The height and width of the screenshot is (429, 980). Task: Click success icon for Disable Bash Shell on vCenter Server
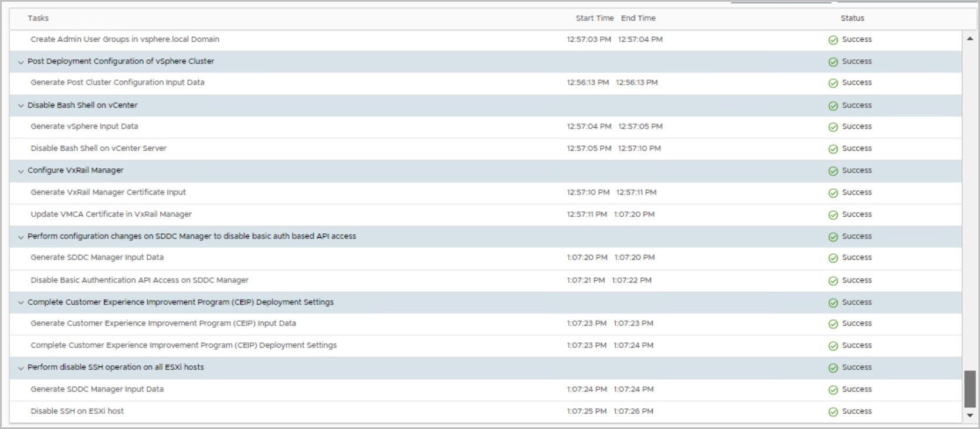(x=833, y=149)
